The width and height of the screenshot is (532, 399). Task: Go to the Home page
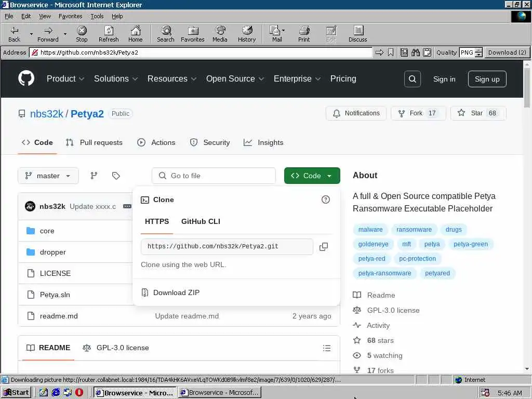tap(136, 34)
